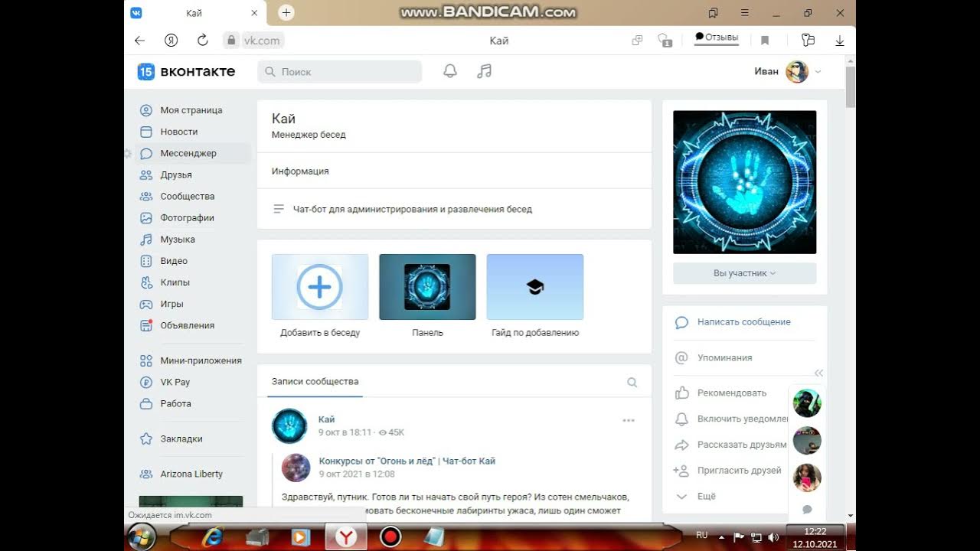The width and height of the screenshot is (980, 551).
Task: Click the VK search field
Action: (x=340, y=71)
